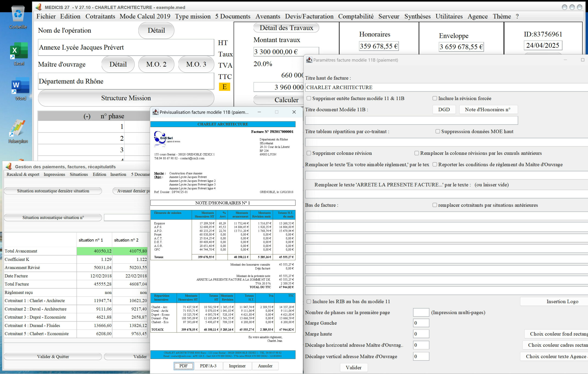The image size is (588, 374).
Task: Click Détail des Travaux button
Action: pos(286,28)
